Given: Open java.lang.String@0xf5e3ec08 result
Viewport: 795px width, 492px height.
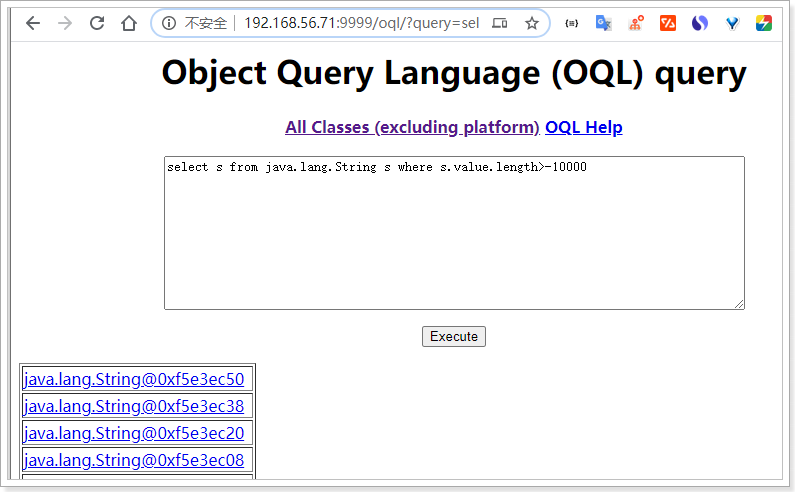Looking at the screenshot, I should click(x=134, y=460).
